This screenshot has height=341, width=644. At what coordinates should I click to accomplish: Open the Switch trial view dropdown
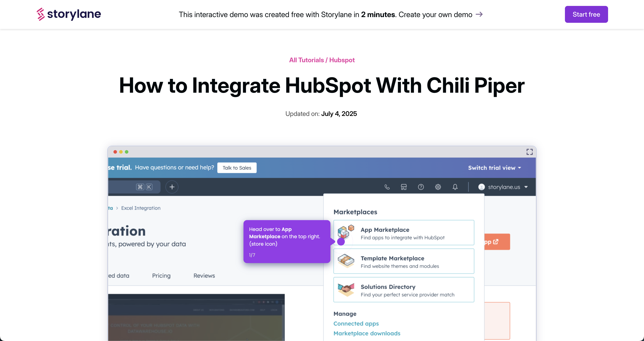[x=495, y=168]
